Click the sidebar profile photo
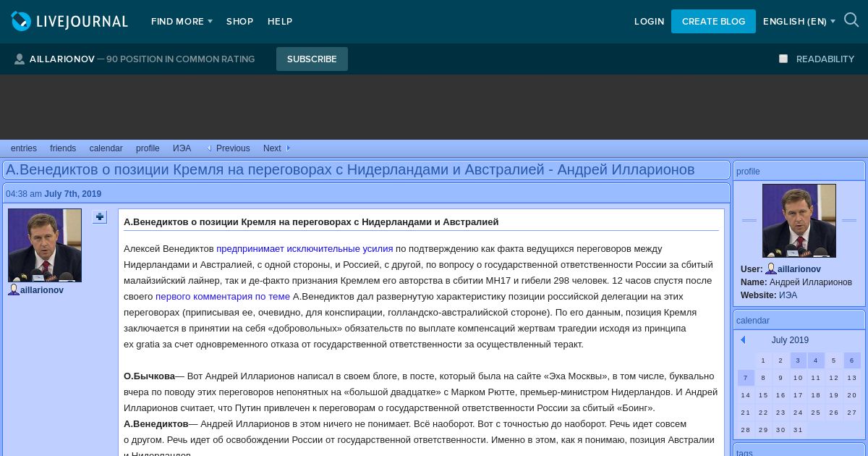The image size is (868, 456). 799,221
